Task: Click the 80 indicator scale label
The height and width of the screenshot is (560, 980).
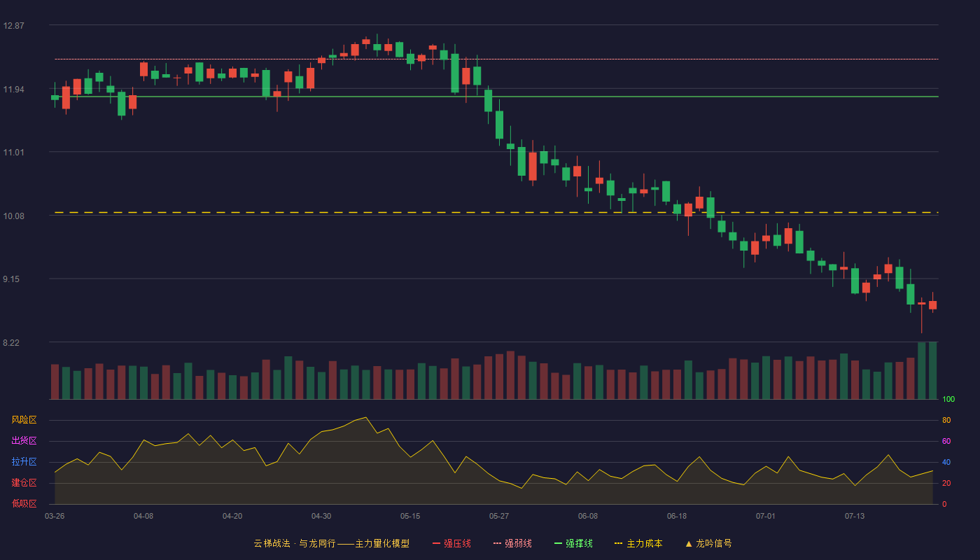Action: coord(946,421)
